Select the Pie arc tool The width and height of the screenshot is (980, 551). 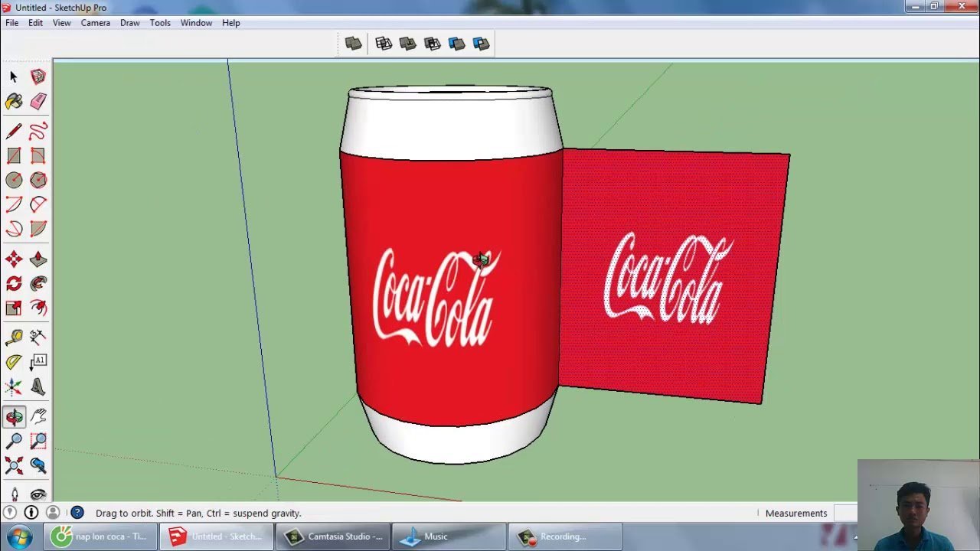pyautogui.click(x=38, y=229)
